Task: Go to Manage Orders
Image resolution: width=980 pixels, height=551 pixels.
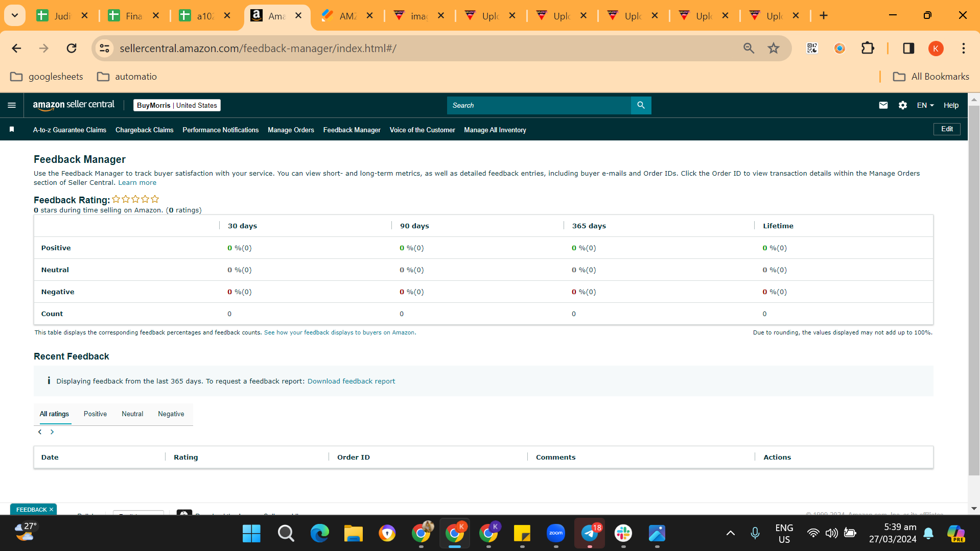Action: coord(291,130)
